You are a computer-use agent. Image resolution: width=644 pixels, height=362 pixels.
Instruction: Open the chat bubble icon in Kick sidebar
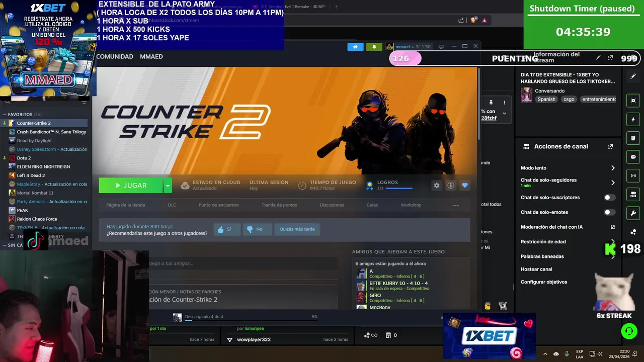pos(633,157)
